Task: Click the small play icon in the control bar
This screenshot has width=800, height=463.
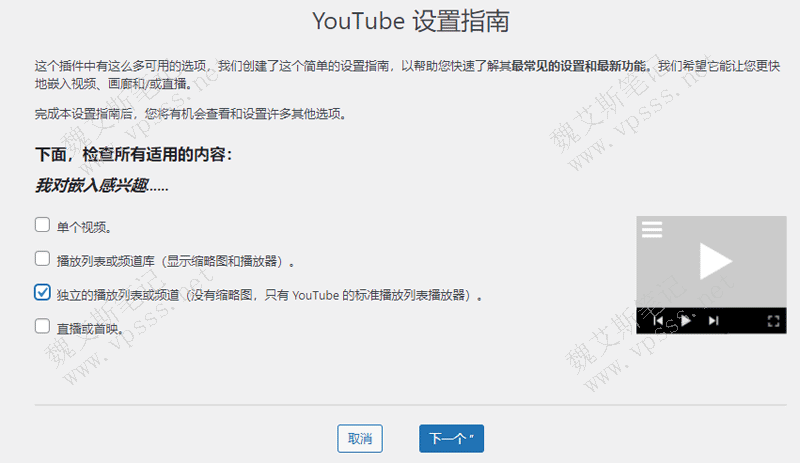Action: 686,321
